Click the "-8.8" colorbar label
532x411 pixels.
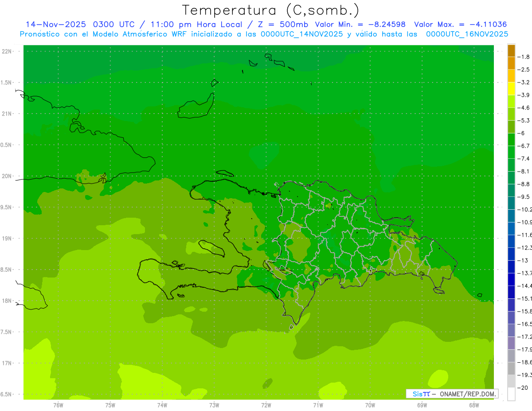(x=523, y=184)
